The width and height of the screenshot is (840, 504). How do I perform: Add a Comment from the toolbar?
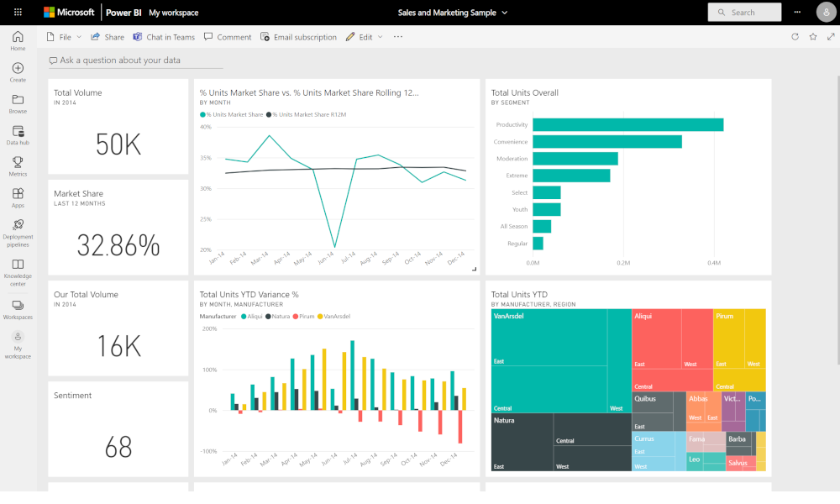(228, 37)
